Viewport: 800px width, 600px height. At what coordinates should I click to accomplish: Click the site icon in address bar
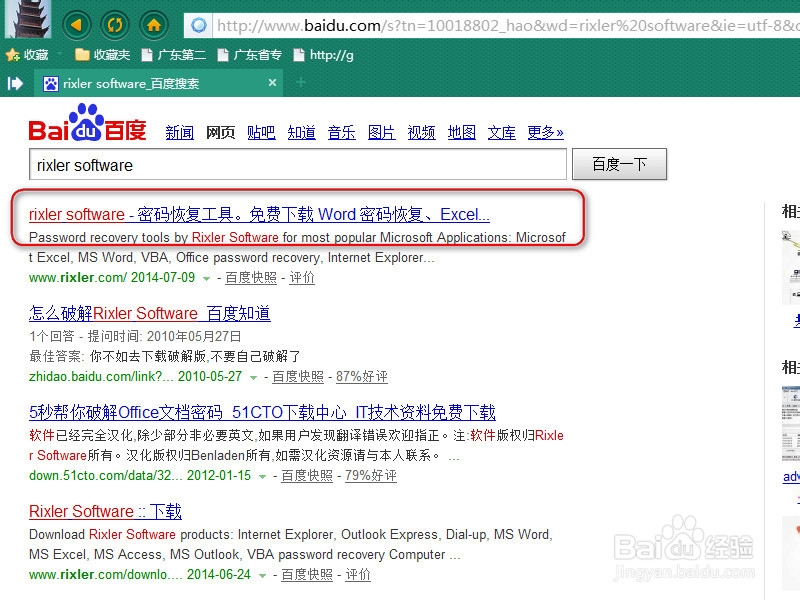[199, 25]
